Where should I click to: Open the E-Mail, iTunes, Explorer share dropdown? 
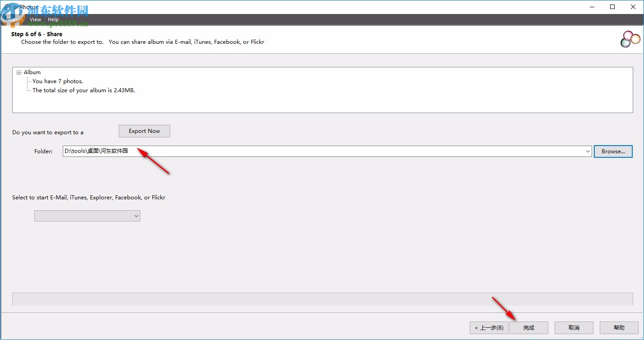(87, 216)
